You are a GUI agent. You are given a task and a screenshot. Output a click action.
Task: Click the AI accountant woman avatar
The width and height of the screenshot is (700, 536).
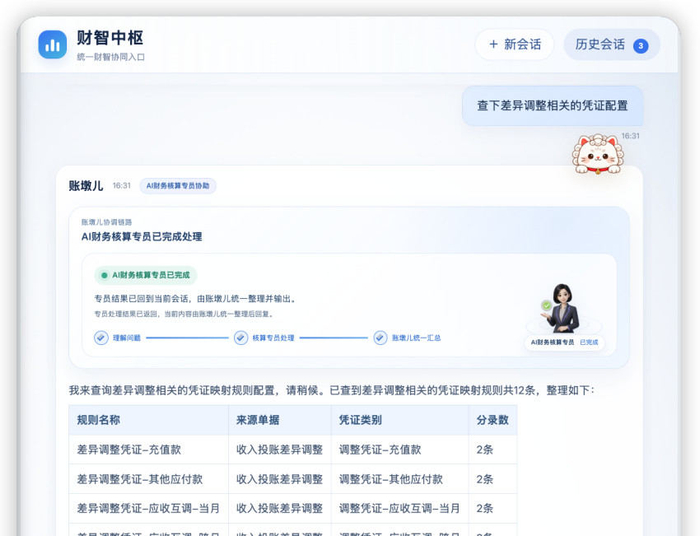click(562, 308)
